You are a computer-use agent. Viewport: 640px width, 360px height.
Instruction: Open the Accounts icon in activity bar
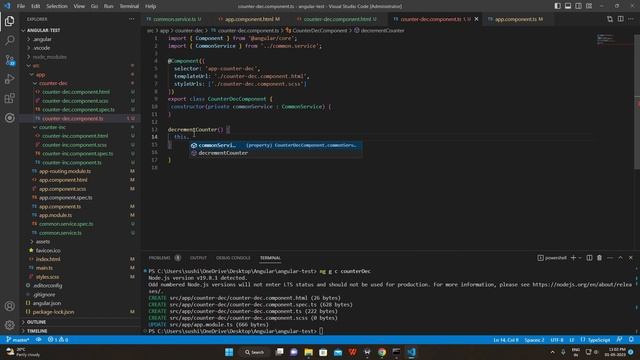coord(10,306)
